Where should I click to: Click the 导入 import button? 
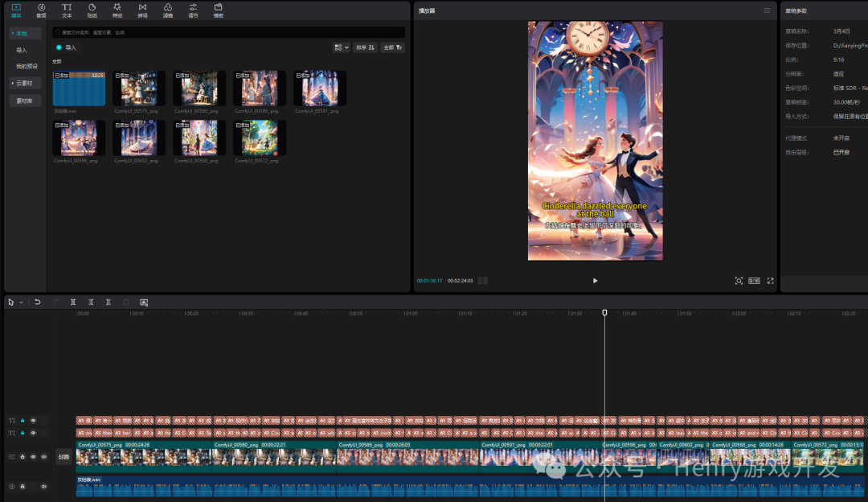pyautogui.click(x=67, y=47)
